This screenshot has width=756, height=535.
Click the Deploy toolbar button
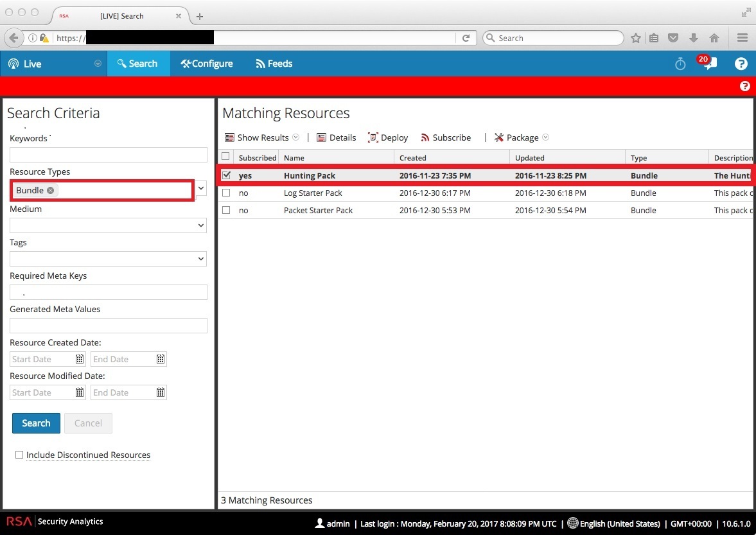[388, 137]
